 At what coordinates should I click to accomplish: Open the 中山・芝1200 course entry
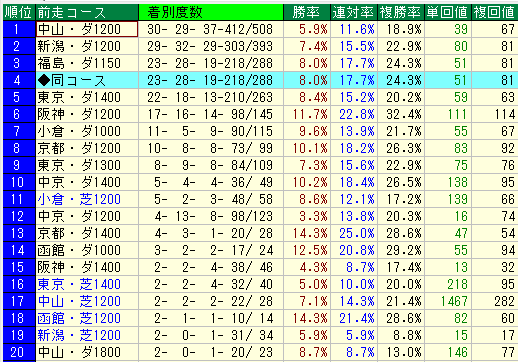tap(79, 301)
